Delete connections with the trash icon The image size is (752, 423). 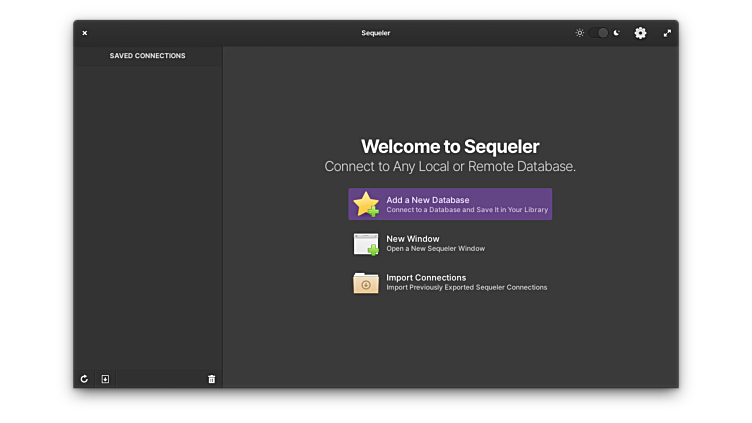(211, 379)
